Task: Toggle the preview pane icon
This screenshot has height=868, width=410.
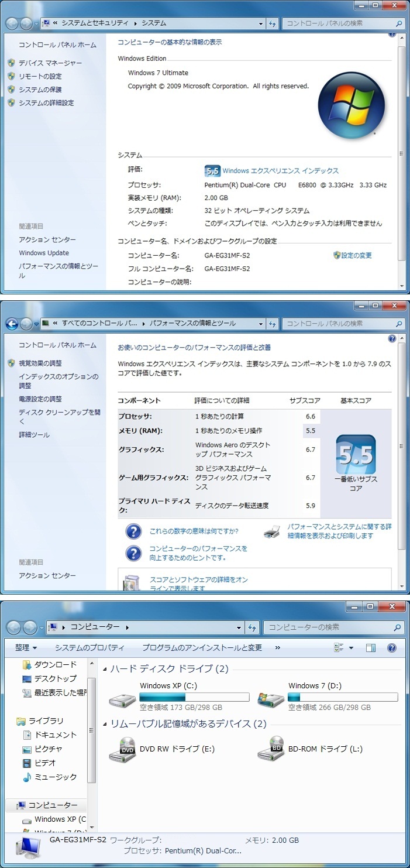Action: pos(370,648)
